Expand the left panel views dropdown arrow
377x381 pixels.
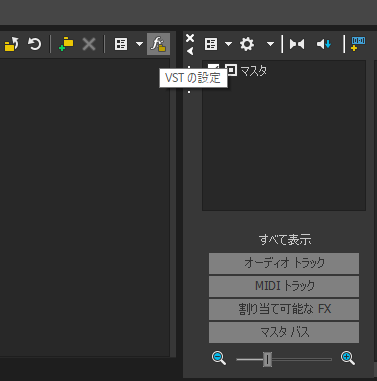pos(139,44)
